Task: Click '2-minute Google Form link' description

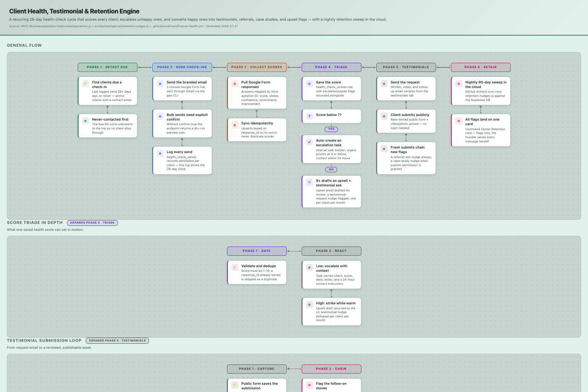Action: click(186, 91)
